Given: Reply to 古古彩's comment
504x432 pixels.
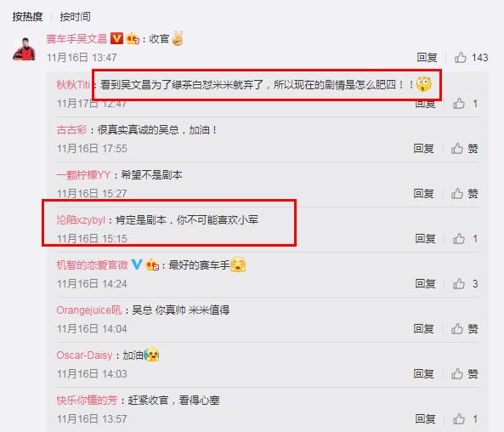Looking at the screenshot, I should [x=423, y=149].
